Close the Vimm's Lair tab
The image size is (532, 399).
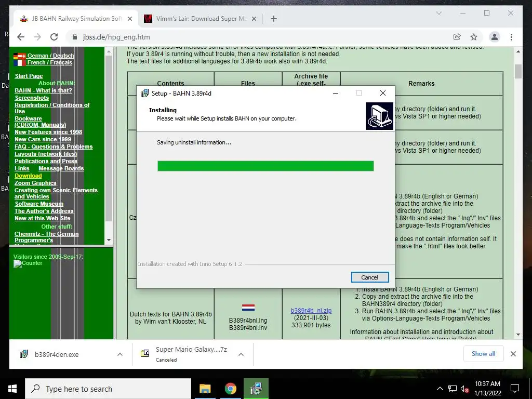[254, 19]
